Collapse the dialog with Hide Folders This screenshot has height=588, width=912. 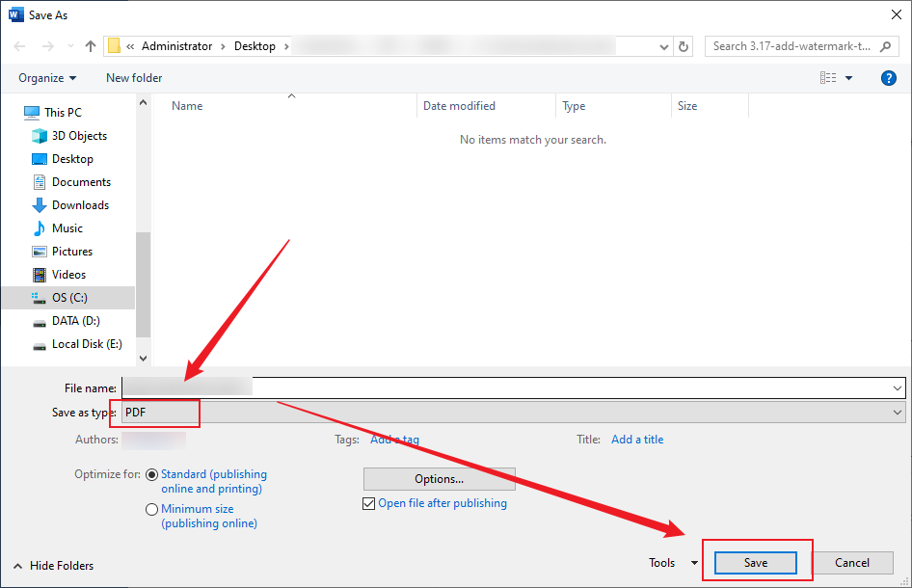tap(51, 566)
